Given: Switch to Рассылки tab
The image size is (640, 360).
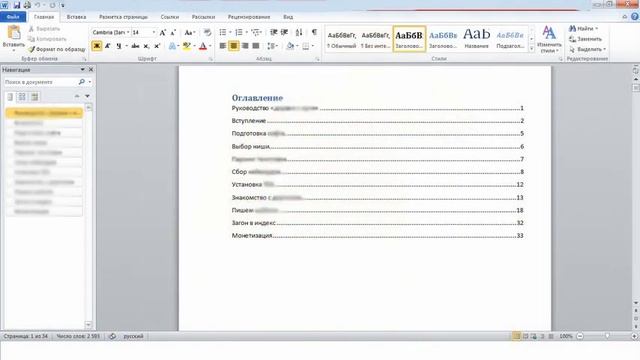Looking at the screenshot, I should pyautogui.click(x=203, y=17).
